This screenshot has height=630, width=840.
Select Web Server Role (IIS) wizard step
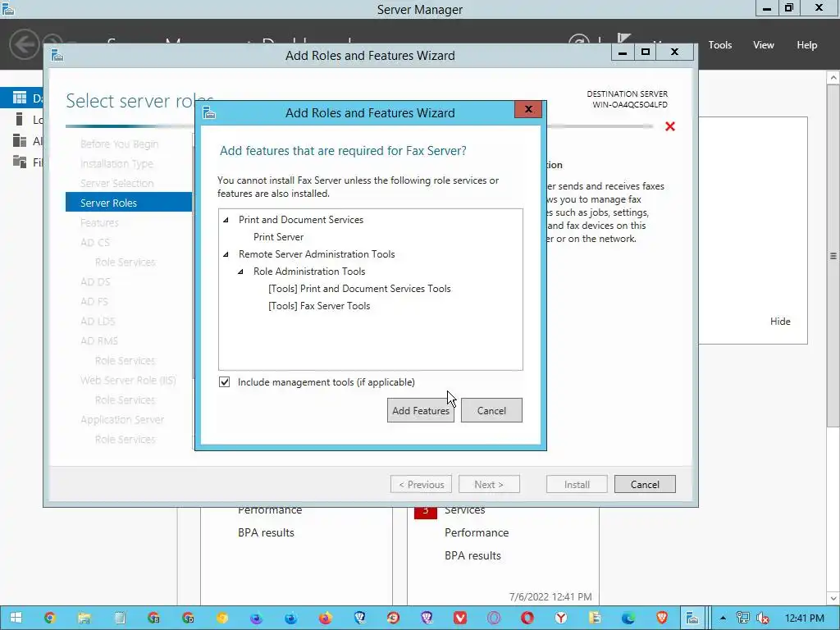tap(128, 381)
